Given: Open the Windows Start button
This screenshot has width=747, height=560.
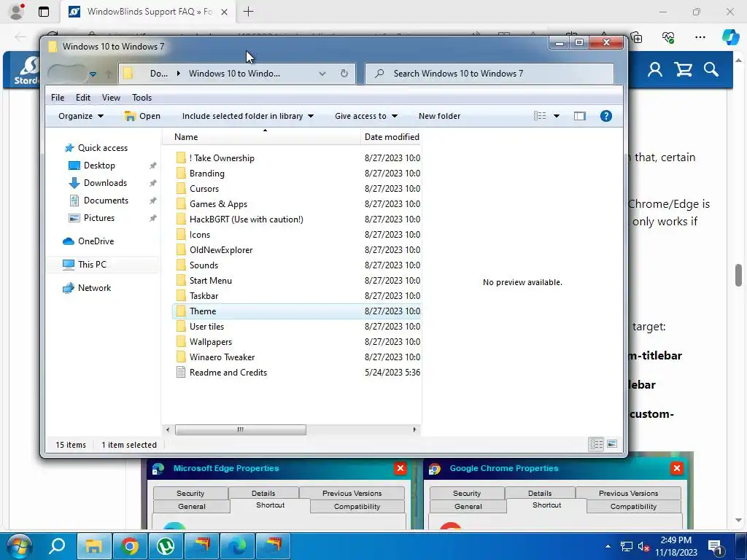Looking at the screenshot, I should point(18,546).
